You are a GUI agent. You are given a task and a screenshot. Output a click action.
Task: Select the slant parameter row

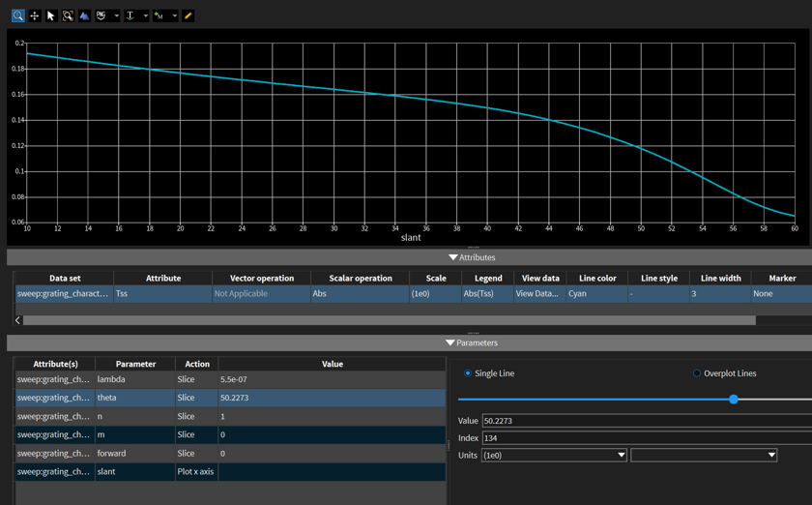(230, 472)
